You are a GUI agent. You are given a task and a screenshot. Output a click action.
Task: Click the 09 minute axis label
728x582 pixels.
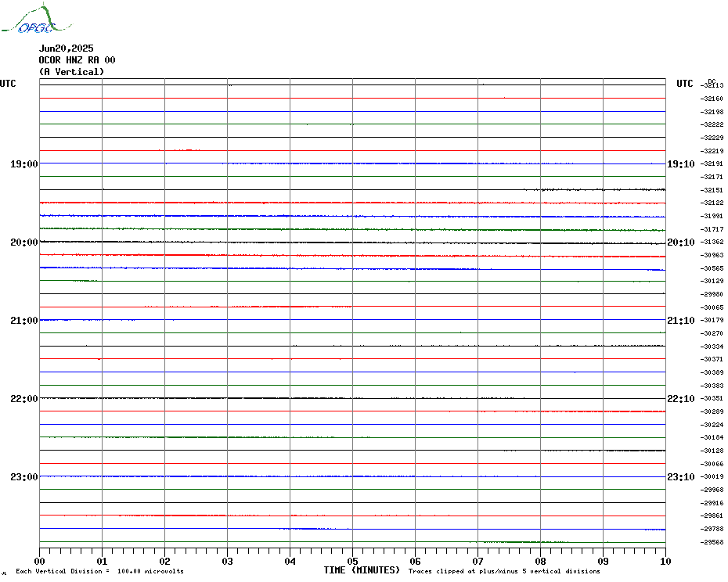point(603,561)
